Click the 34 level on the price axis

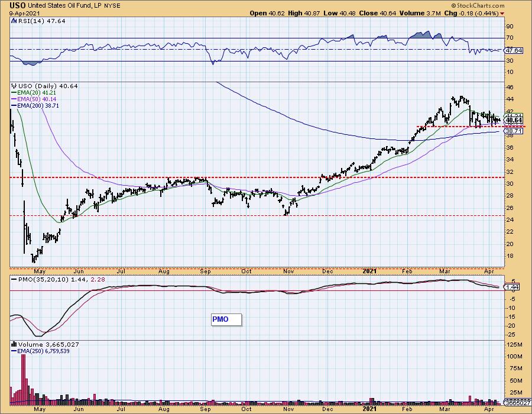pos(510,160)
